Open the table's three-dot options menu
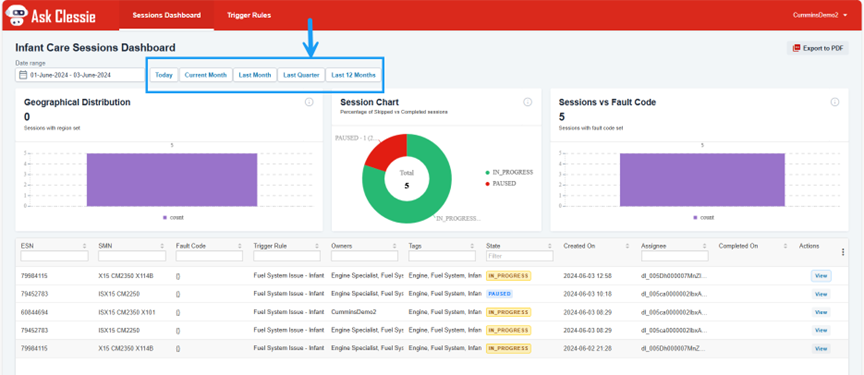This screenshot has width=864, height=375. click(843, 252)
